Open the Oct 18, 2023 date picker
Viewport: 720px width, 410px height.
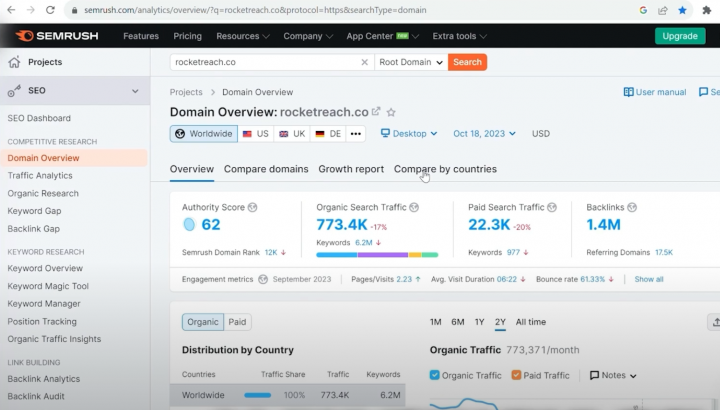point(486,133)
